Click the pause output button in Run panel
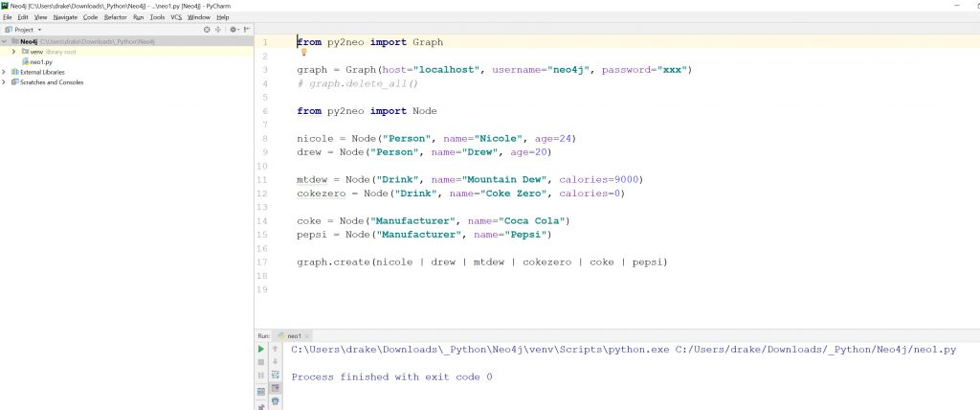 260,376
